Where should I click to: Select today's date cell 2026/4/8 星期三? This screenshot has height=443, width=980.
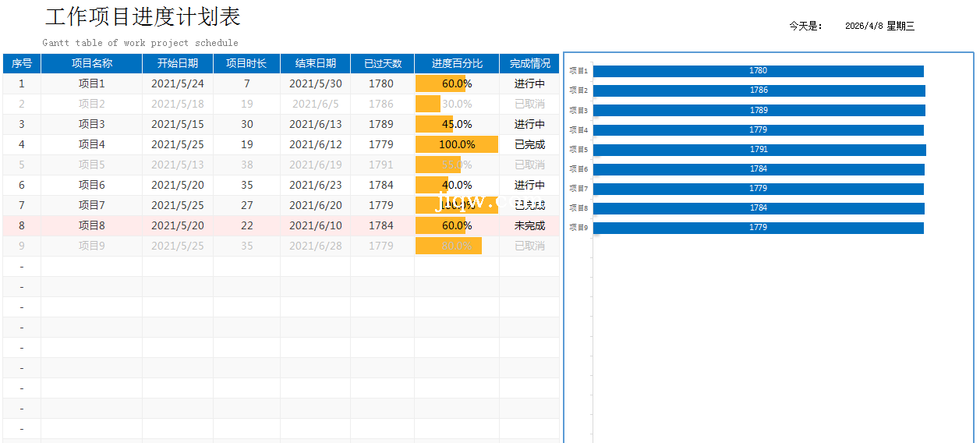click(879, 26)
